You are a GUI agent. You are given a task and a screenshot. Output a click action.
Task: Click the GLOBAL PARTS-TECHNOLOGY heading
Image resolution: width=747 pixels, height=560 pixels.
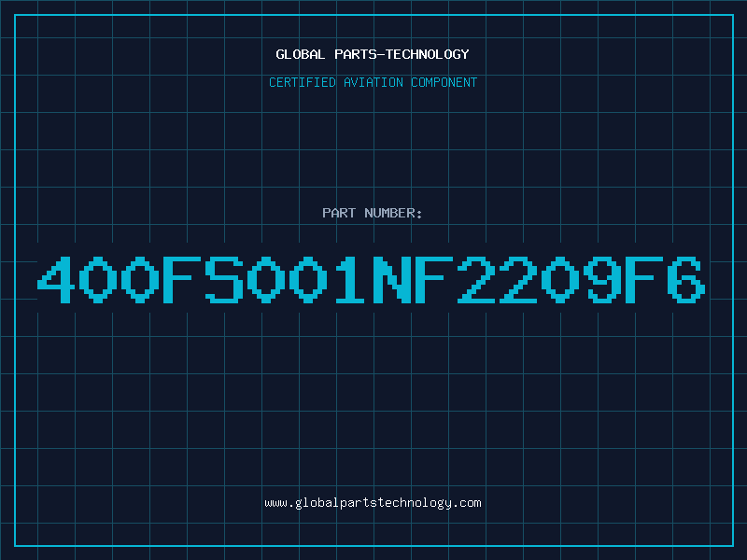click(x=373, y=54)
